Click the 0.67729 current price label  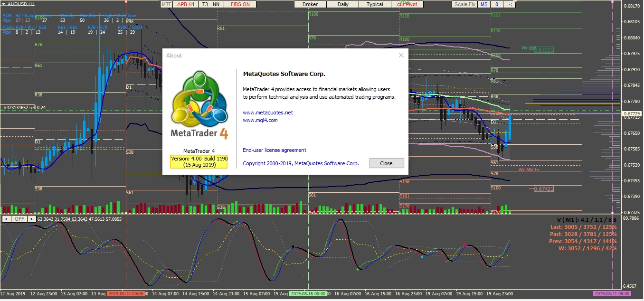pyautogui.click(x=632, y=114)
